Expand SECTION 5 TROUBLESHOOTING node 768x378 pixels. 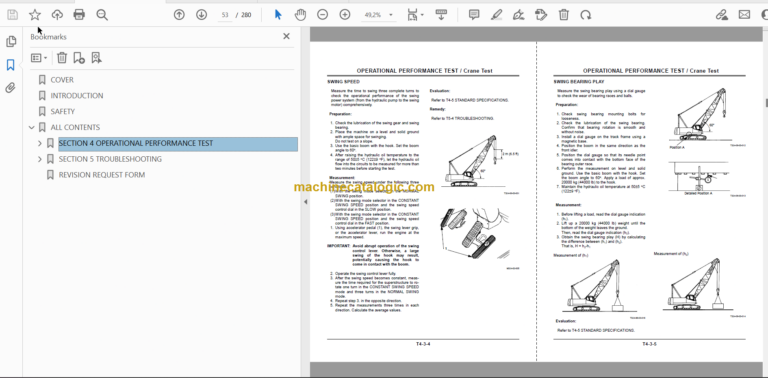40,159
